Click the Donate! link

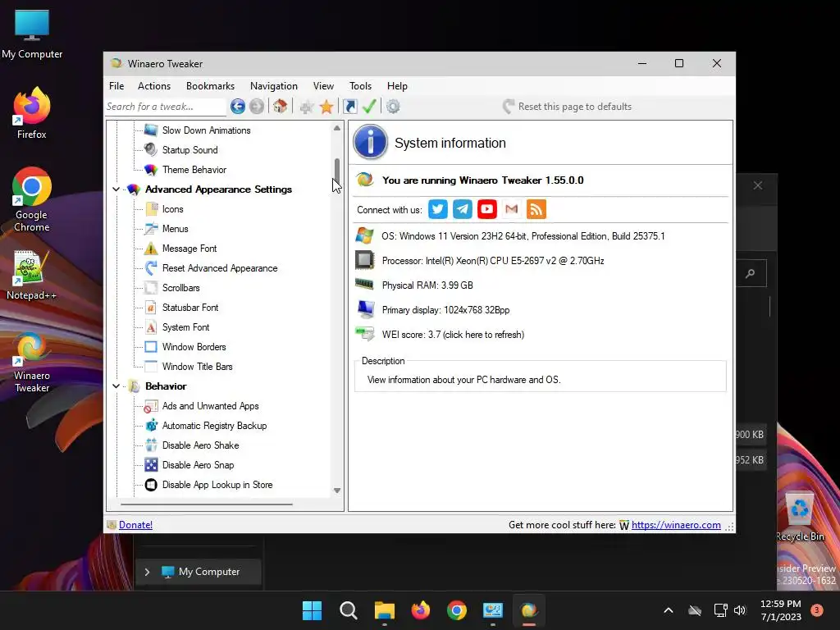point(135,525)
